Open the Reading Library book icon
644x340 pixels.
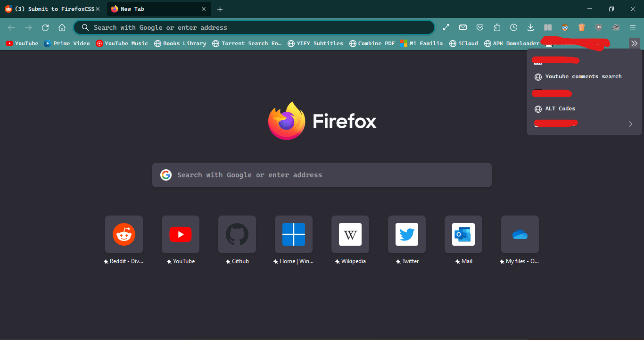click(x=547, y=27)
